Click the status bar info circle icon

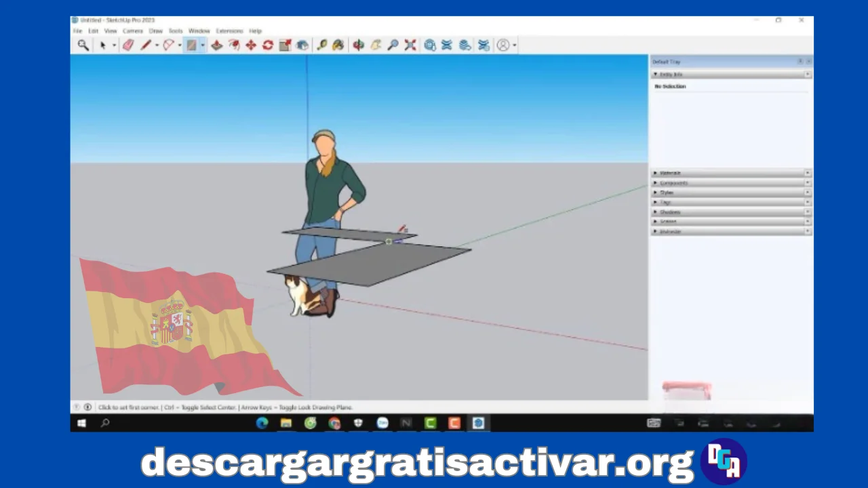point(87,407)
